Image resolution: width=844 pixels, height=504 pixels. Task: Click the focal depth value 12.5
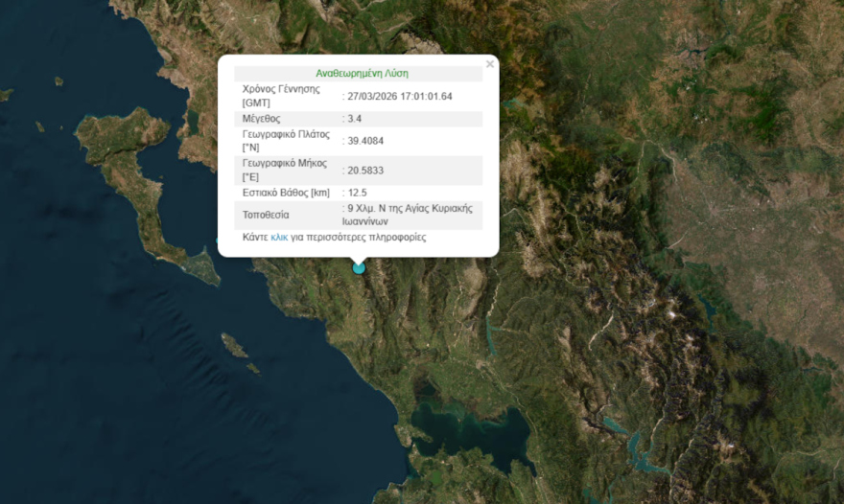357,193
